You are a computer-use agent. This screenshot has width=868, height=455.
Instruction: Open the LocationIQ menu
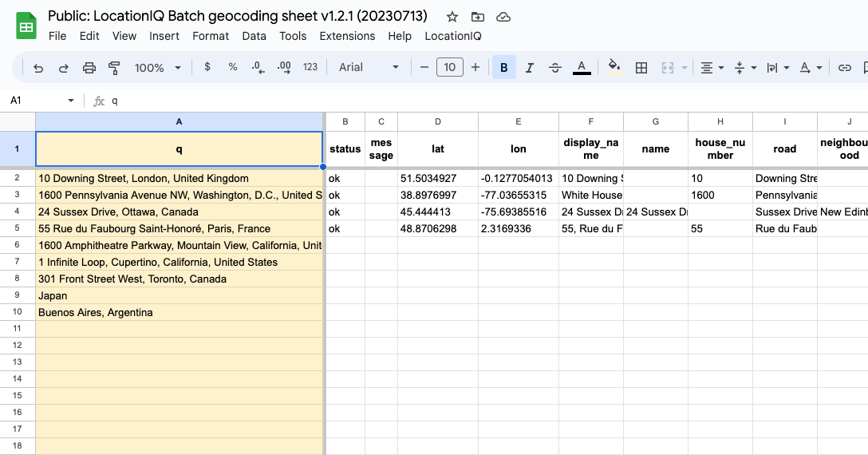point(453,36)
